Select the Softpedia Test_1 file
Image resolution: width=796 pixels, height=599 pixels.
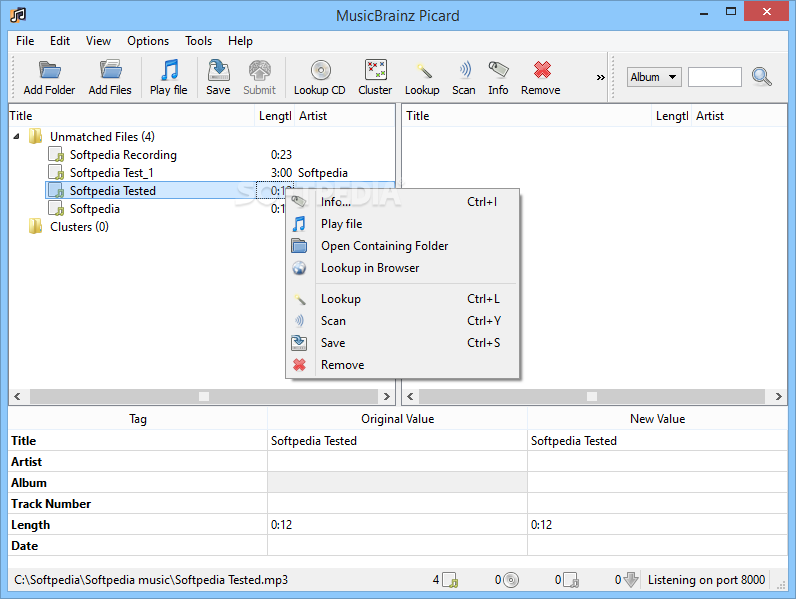(x=111, y=173)
